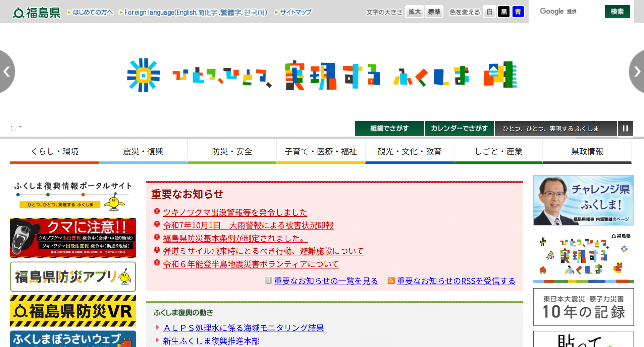This screenshot has width=644, height=347.
Task: Select the 震災・復興 menu tab
Action: click(143, 151)
